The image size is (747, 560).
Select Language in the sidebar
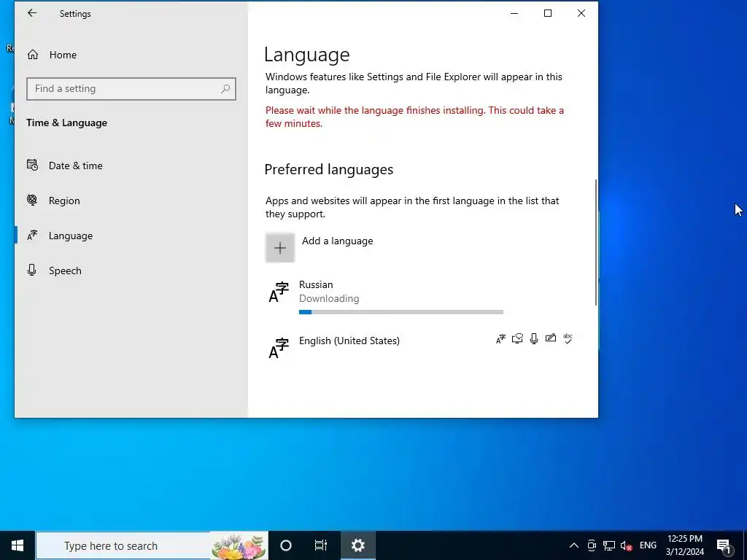[131, 236]
